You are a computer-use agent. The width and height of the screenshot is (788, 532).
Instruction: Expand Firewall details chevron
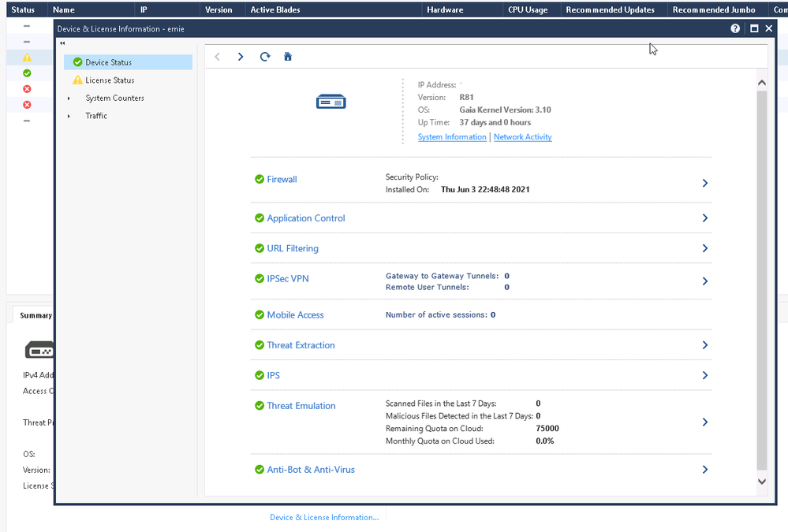[x=705, y=184]
